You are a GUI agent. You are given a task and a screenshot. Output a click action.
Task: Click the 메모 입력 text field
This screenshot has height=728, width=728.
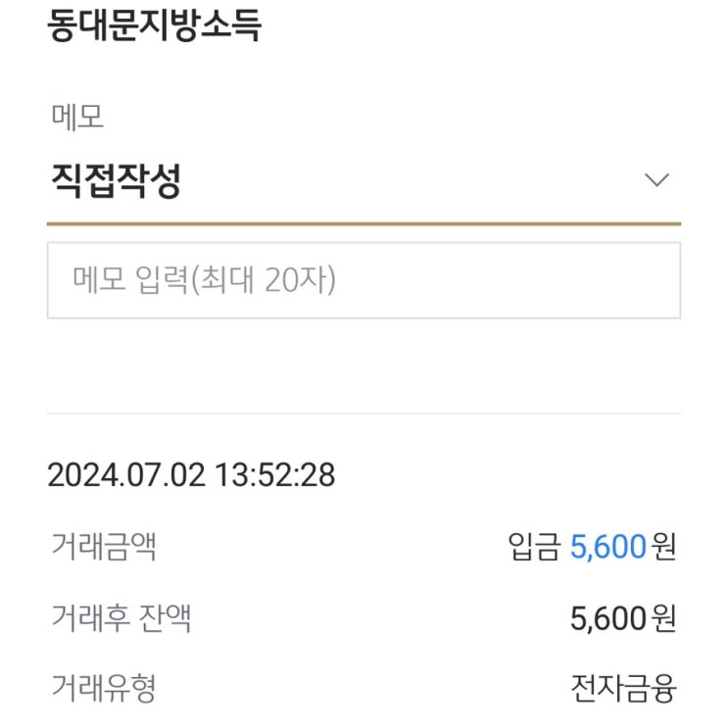(x=363, y=280)
